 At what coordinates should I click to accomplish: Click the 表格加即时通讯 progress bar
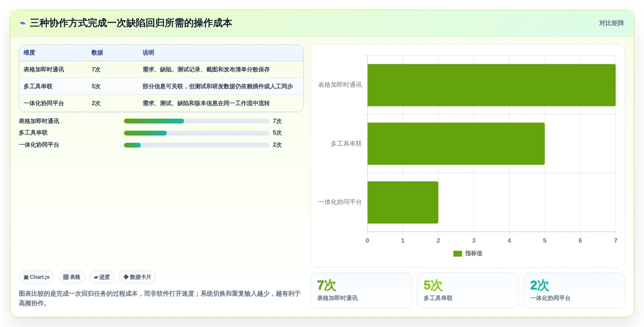196,121
